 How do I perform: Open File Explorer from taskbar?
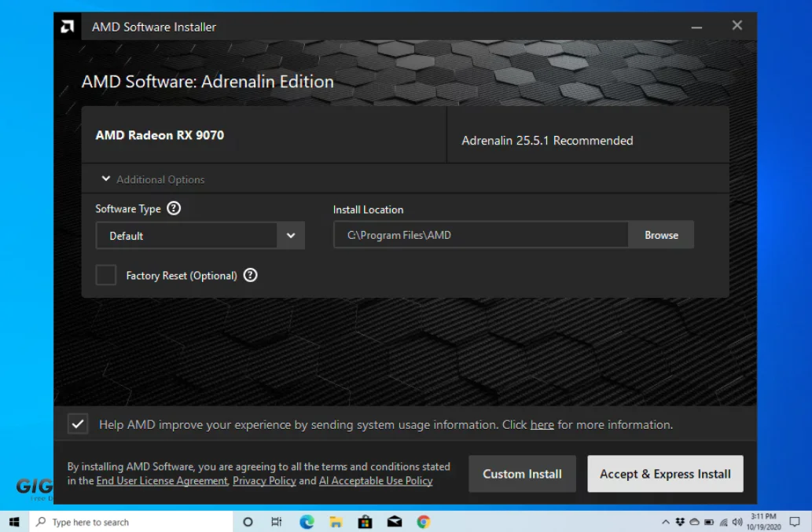(x=336, y=522)
